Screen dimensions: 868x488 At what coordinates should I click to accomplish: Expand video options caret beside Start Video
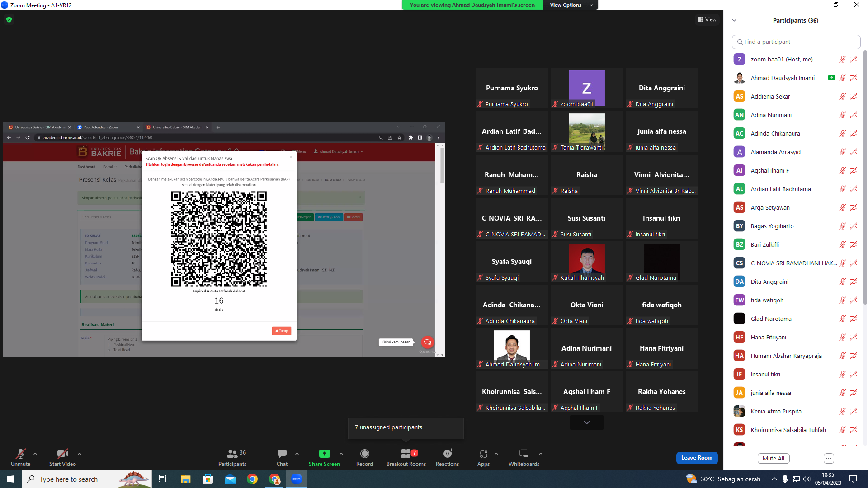80,454
